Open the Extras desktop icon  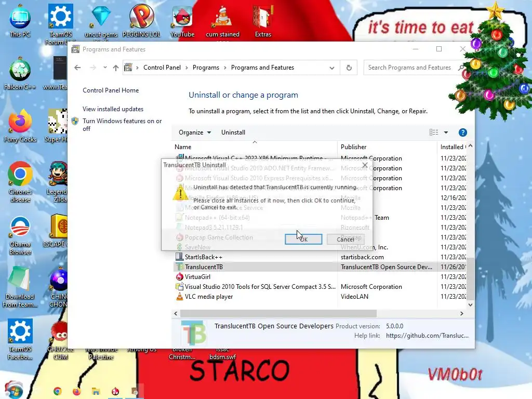click(263, 21)
